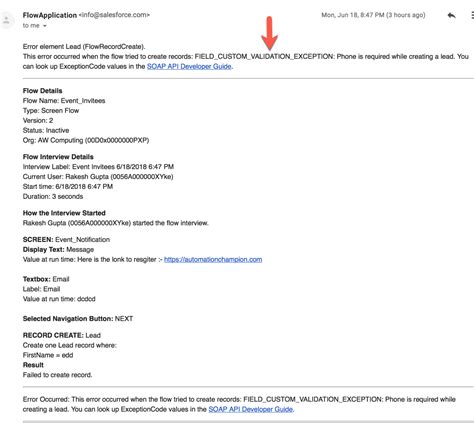Click the reply arrow icon

coord(451,15)
